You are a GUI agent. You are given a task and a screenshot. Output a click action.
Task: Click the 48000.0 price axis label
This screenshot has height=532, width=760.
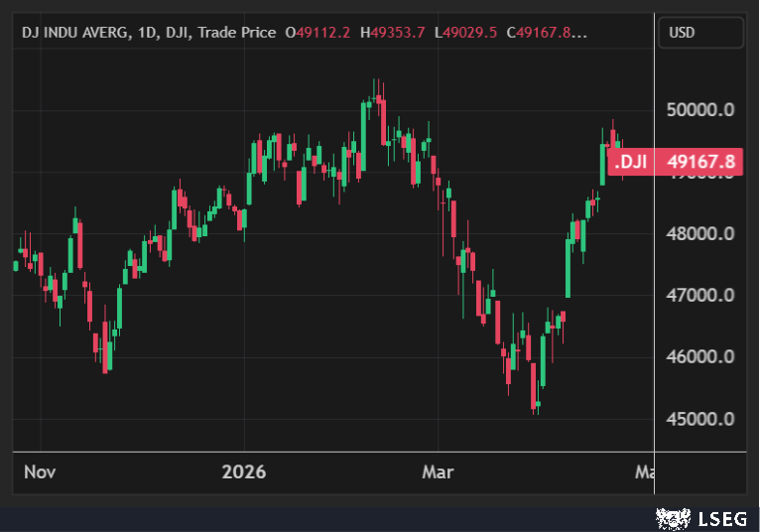[x=699, y=234]
